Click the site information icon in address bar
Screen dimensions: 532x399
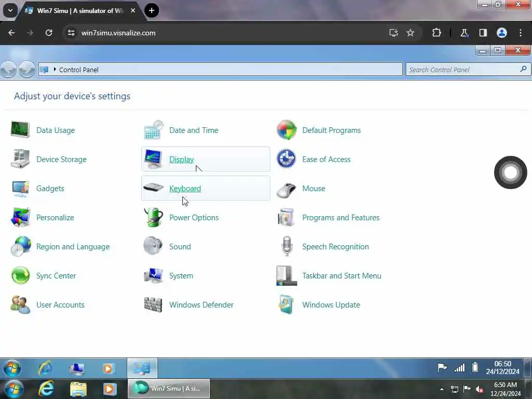click(71, 33)
